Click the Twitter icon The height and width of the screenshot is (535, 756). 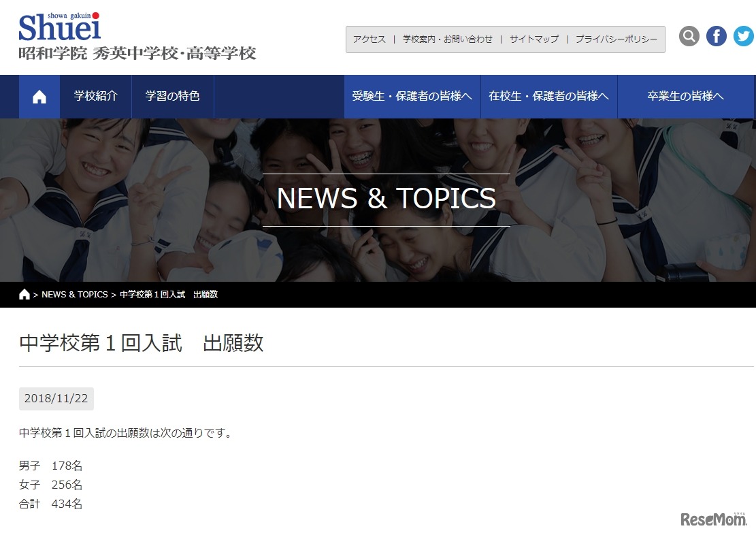pyautogui.click(x=743, y=35)
